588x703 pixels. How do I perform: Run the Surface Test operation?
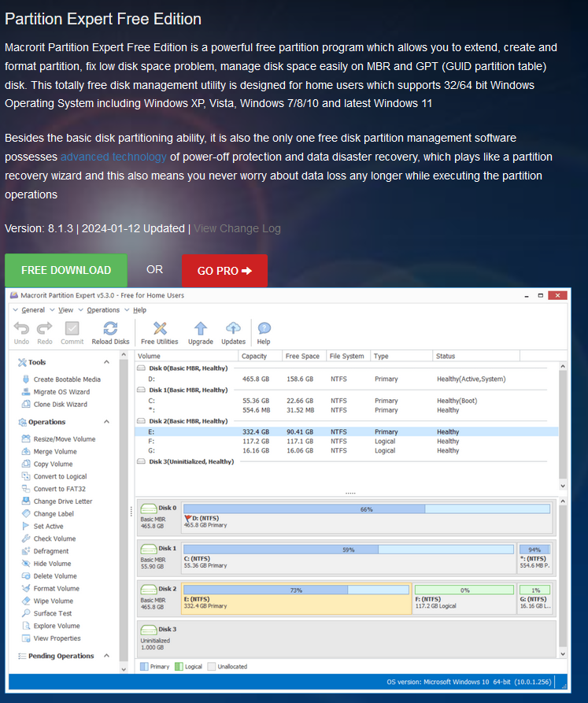coord(46,614)
